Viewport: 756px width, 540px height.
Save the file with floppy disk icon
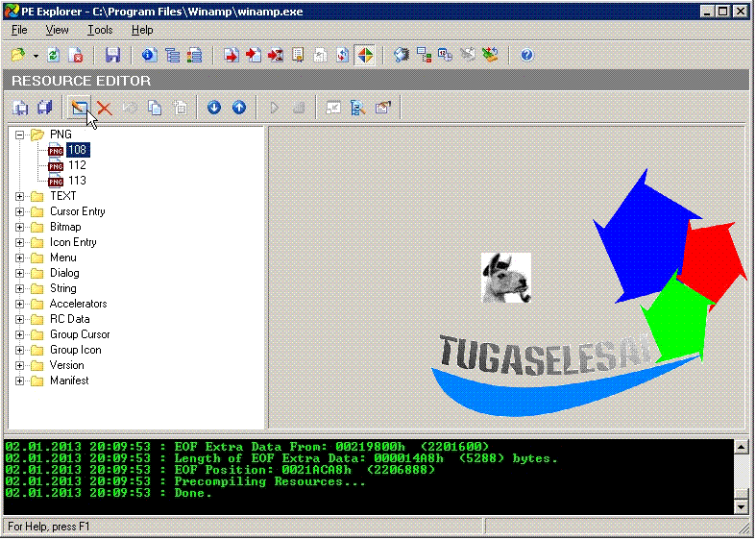(x=112, y=55)
